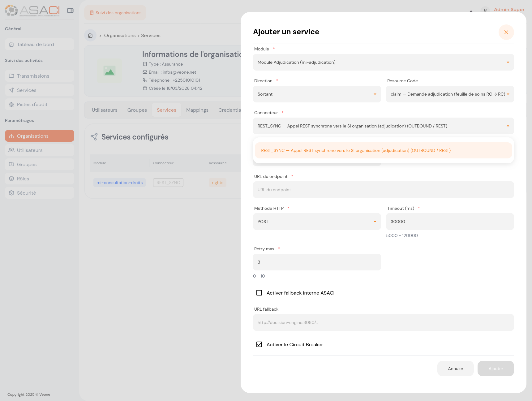Switch to the Mappings tab
This screenshot has height=401, width=532.
click(x=197, y=110)
